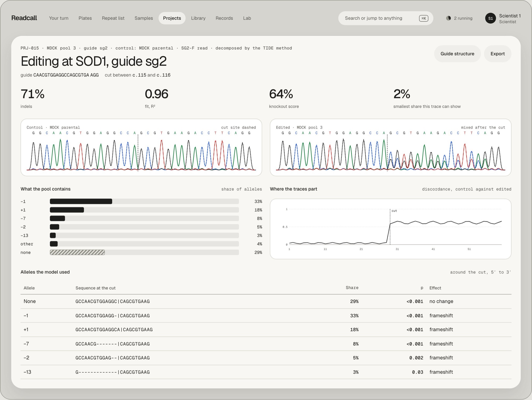Select the Projects tab
532x400 pixels.
click(x=172, y=18)
